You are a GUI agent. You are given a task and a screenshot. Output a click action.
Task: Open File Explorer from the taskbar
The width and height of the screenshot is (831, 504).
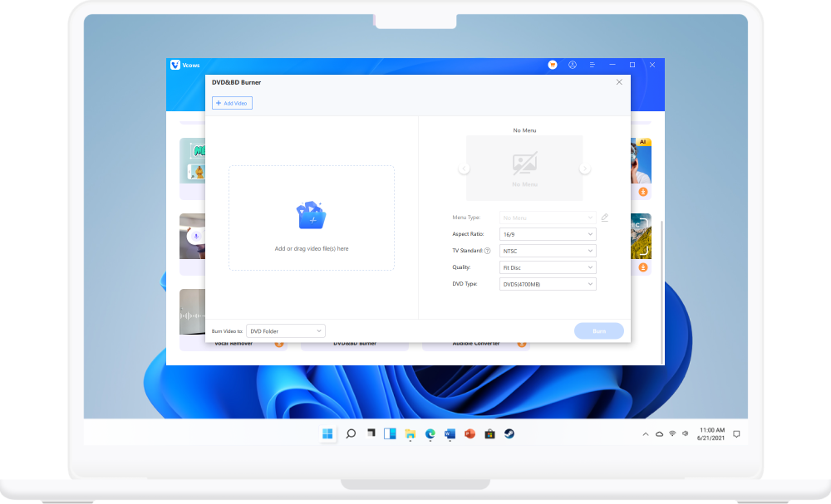tap(411, 433)
